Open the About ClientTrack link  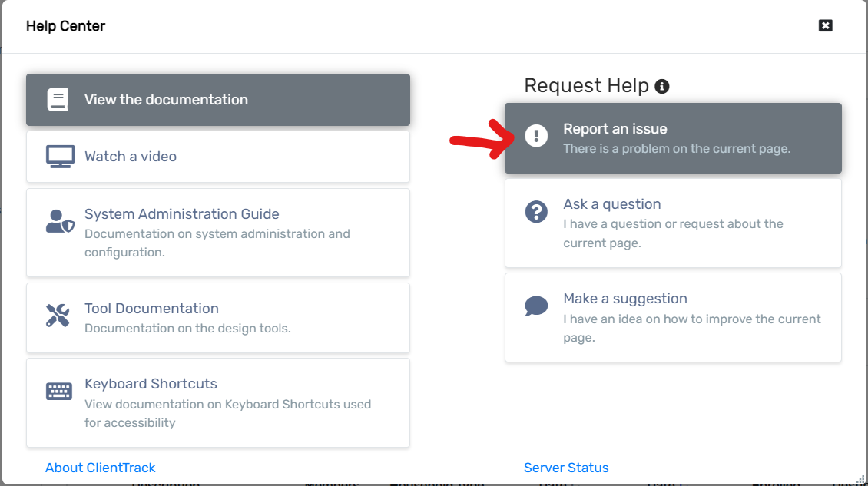(101, 468)
